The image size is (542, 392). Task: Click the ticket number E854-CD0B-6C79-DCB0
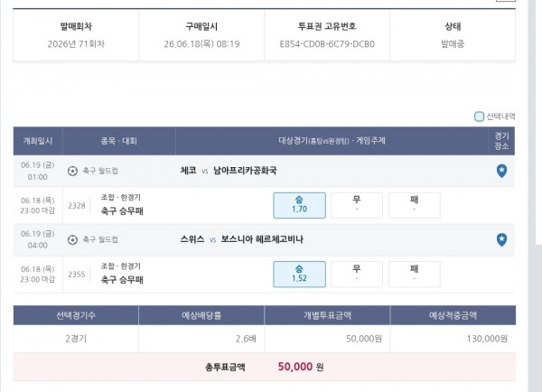point(327,44)
